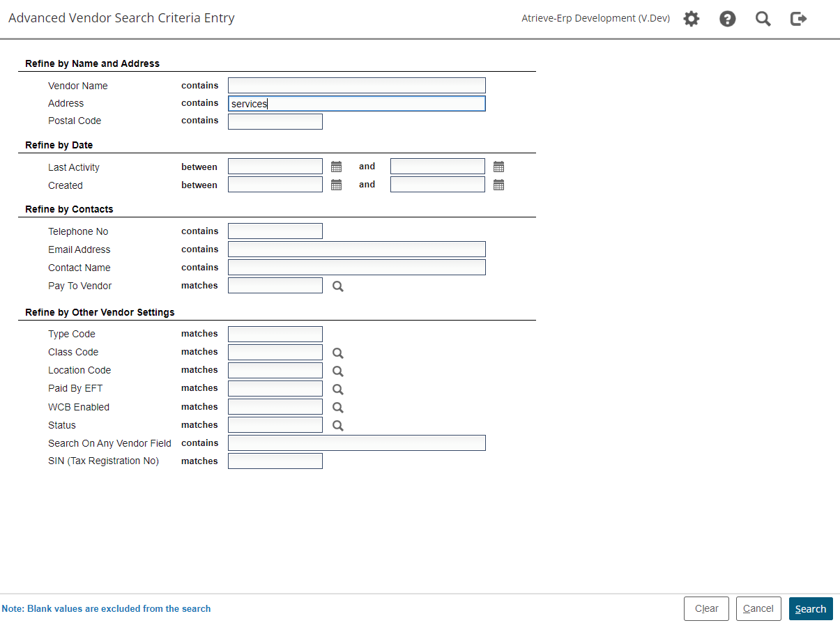The height and width of the screenshot is (623, 840).
Task: Open Class Code lookup magnifier
Action: pyautogui.click(x=338, y=353)
